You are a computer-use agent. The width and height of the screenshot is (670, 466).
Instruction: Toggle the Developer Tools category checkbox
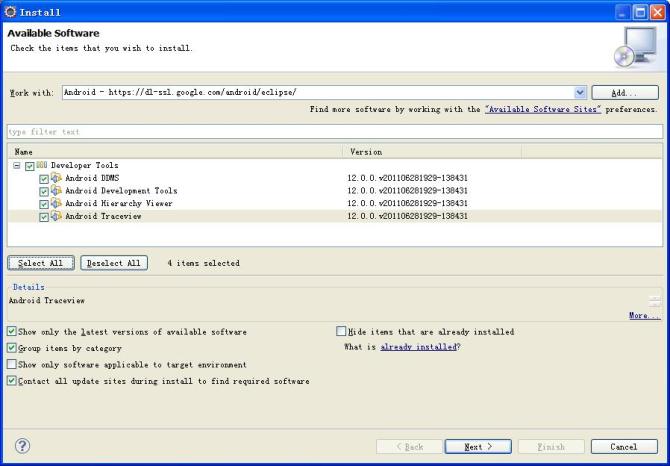coord(30,165)
